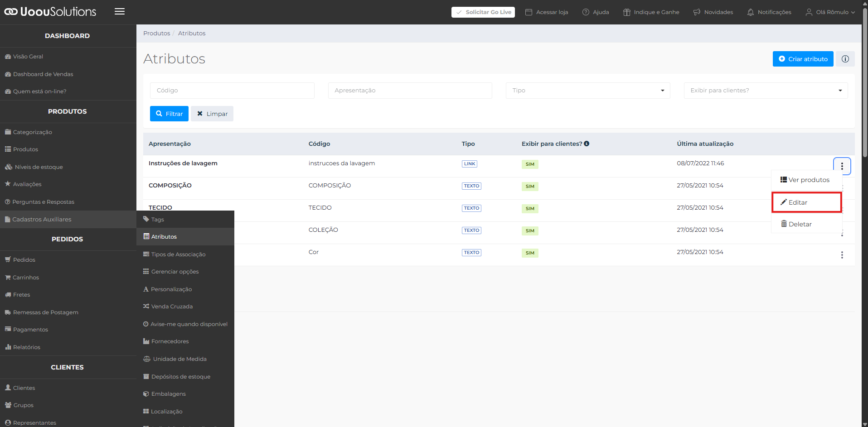Click Acessar loja
This screenshot has width=868, height=427.
pos(547,12)
